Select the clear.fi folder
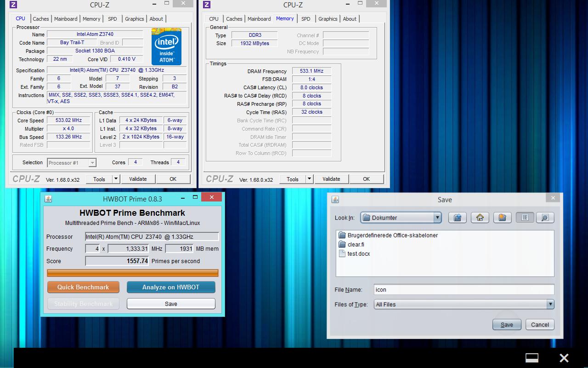Screen dimensions: 588x368 tap(351, 244)
